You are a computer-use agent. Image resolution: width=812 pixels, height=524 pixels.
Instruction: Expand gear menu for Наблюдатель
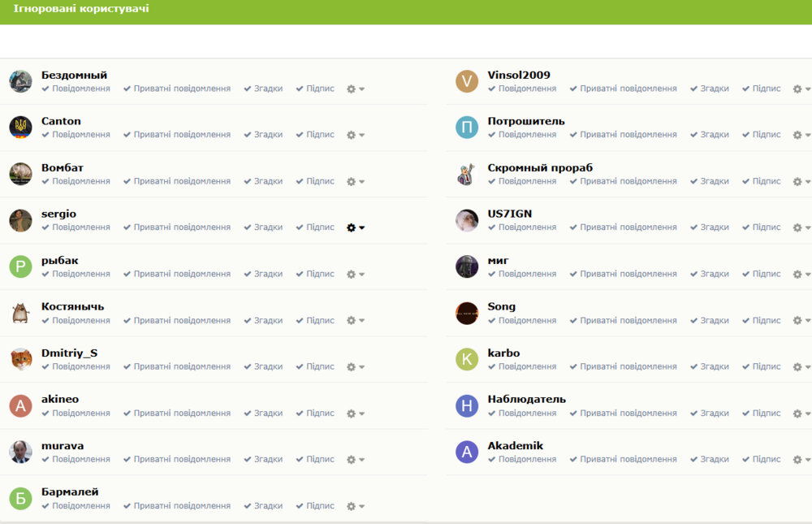[801, 414]
